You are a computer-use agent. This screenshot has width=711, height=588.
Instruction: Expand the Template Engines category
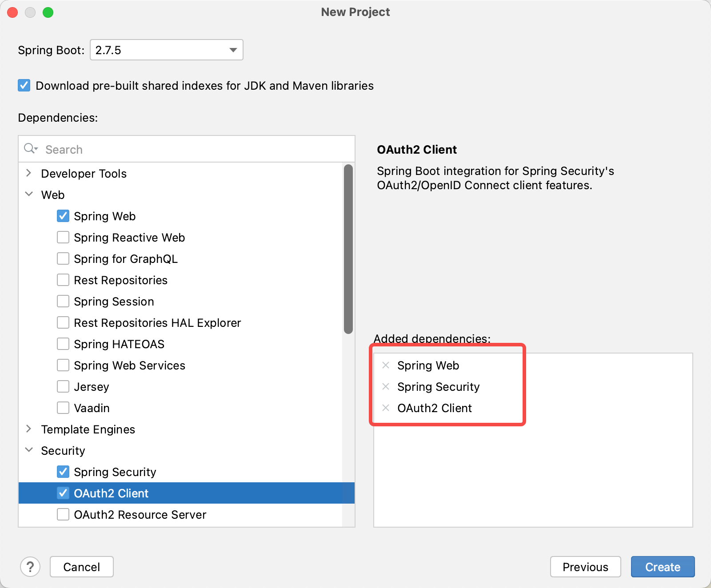29,429
